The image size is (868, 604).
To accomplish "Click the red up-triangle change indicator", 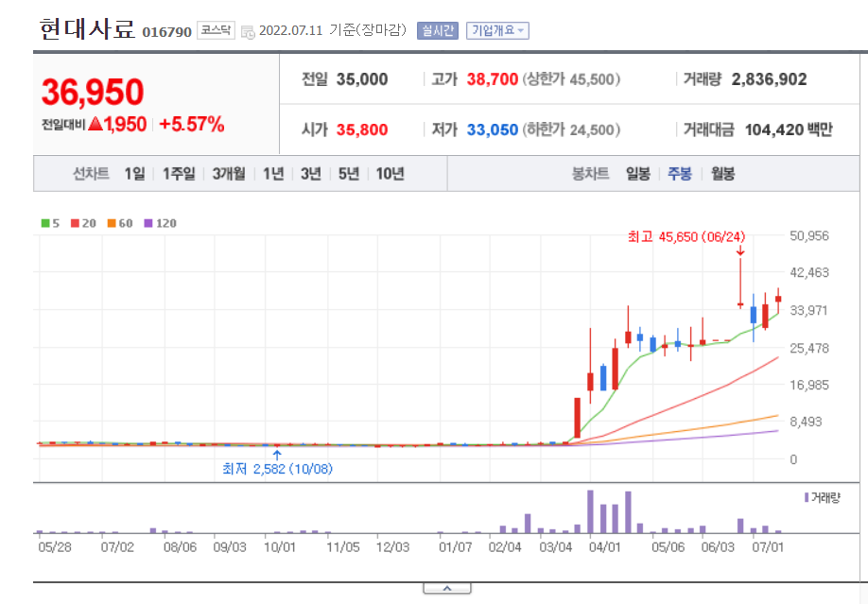I will 95,123.
